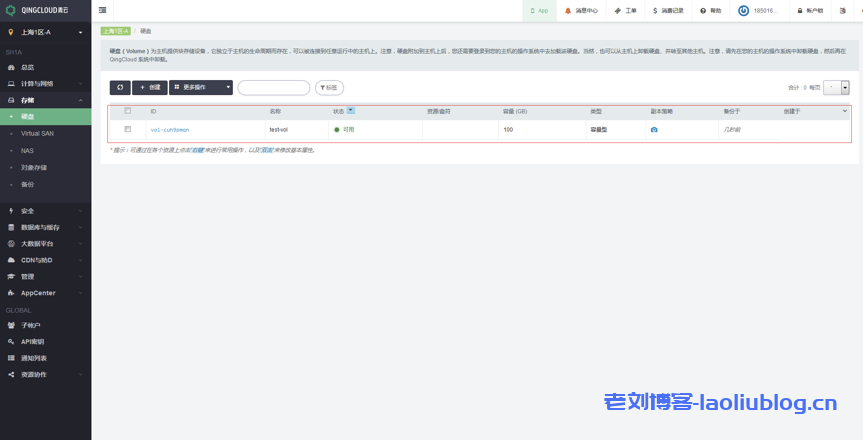Open the 账户锁 account lock

809,11
